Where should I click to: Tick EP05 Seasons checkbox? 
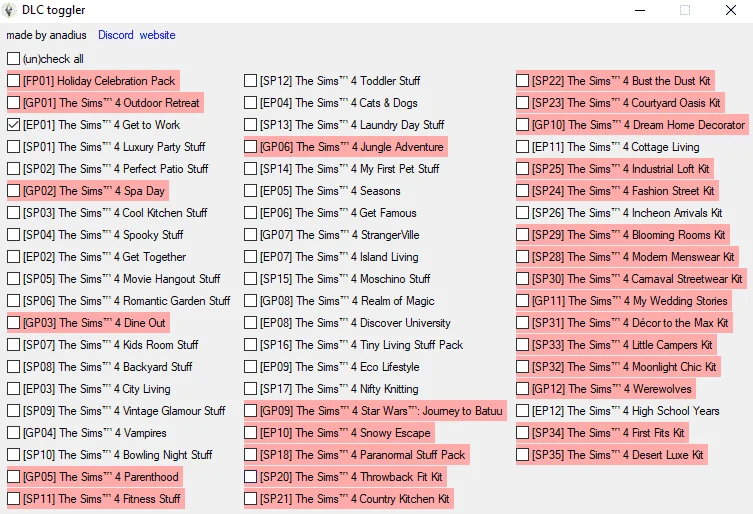click(x=250, y=191)
